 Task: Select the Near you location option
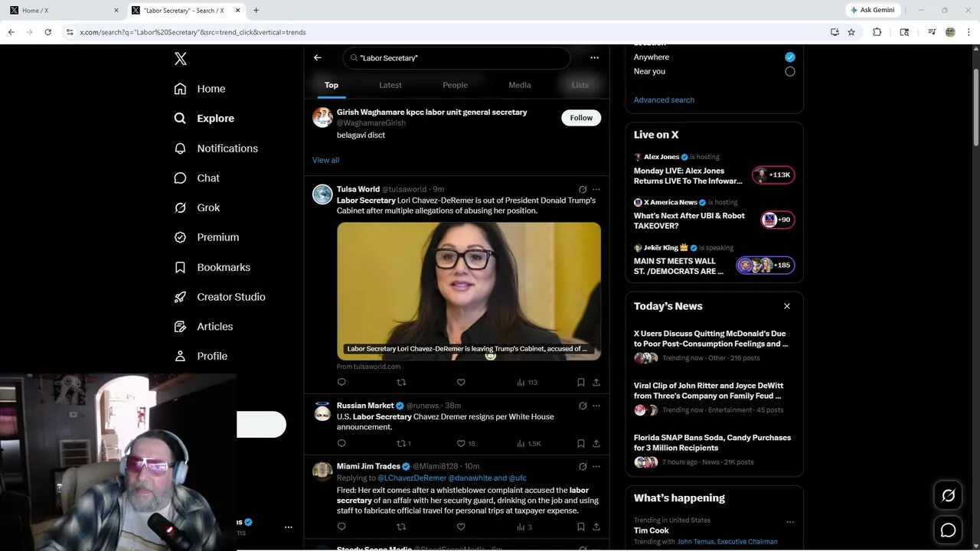click(789, 71)
